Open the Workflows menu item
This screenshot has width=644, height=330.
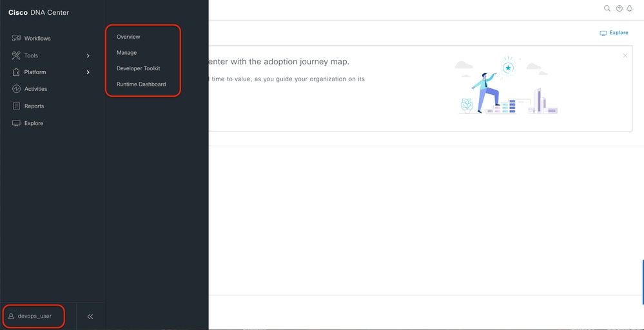(37, 38)
